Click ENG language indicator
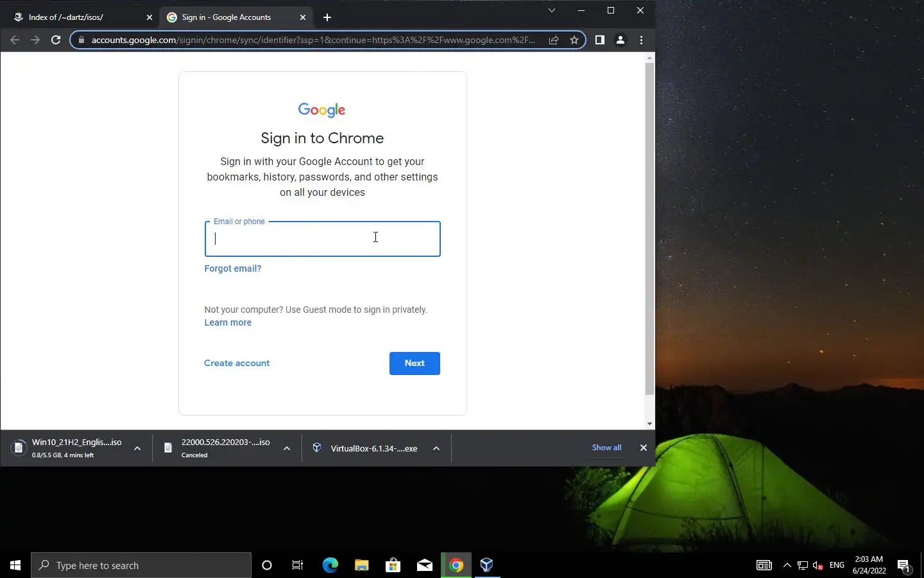The width and height of the screenshot is (924, 578). pyautogui.click(x=837, y=565)
